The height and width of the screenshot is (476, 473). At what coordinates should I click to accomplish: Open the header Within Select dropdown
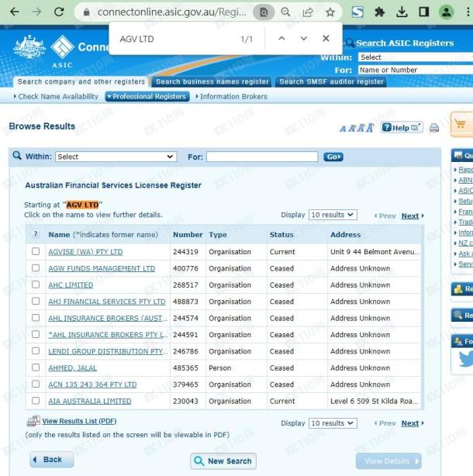point(416,57)
